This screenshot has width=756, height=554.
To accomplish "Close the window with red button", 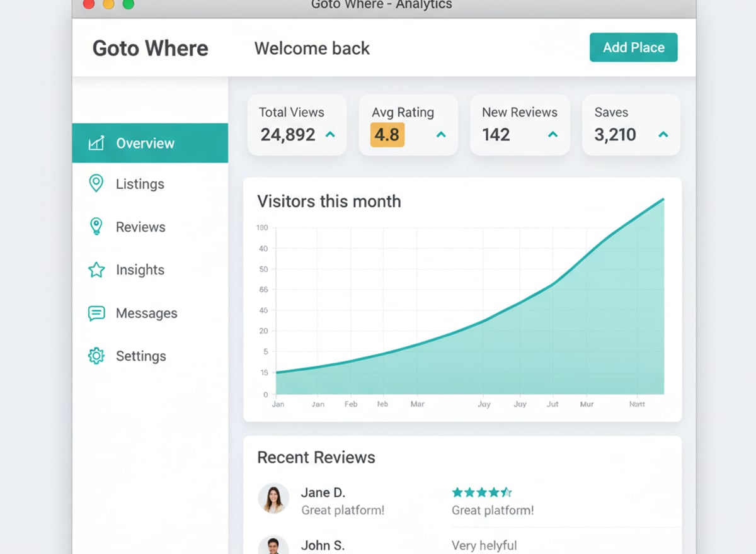I will tap(89, 4).
